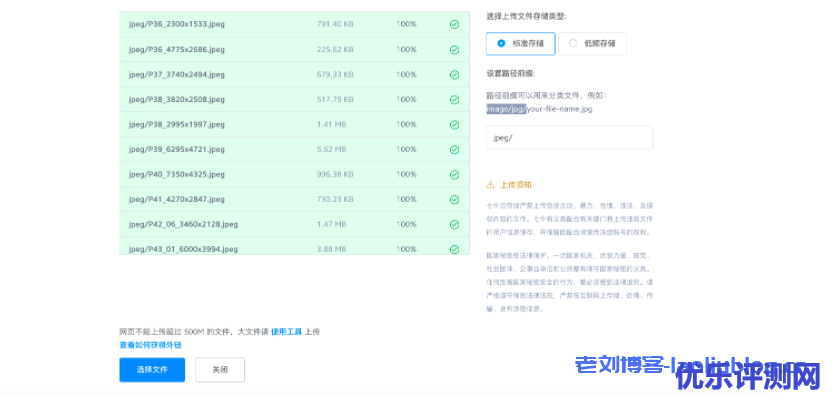Click checkmark icon for P40_7350x4325.jpeg

click(x=454, y=174)
